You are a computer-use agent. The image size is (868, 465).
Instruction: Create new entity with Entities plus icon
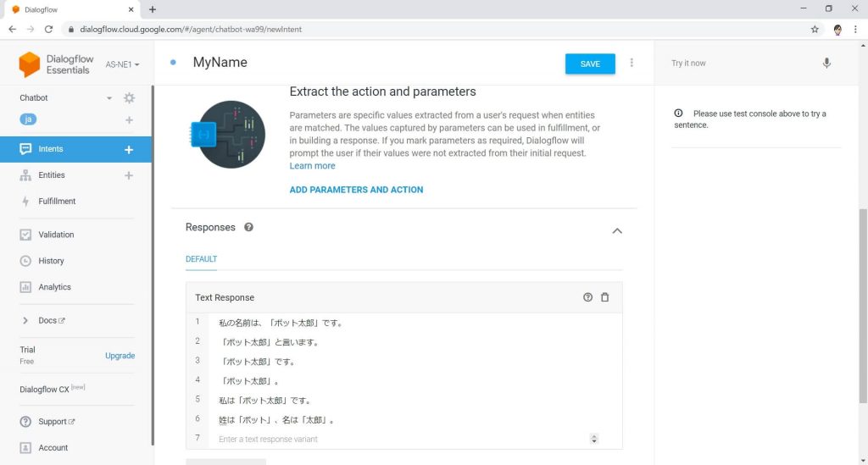click(129, 175)
